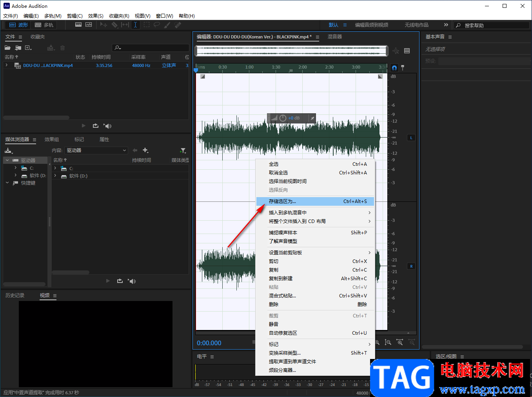Expand 软件 (D: in the left tree
532x397 pixels.
[x=16, y=175]
